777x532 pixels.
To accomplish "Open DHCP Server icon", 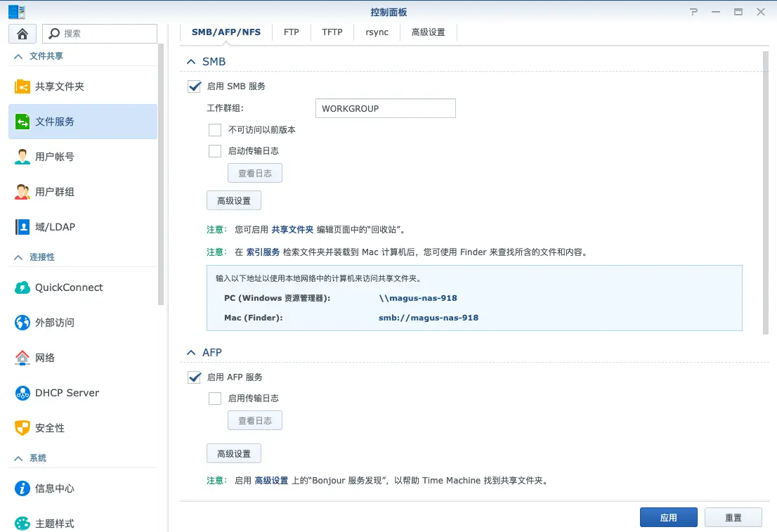I will 22,393.
